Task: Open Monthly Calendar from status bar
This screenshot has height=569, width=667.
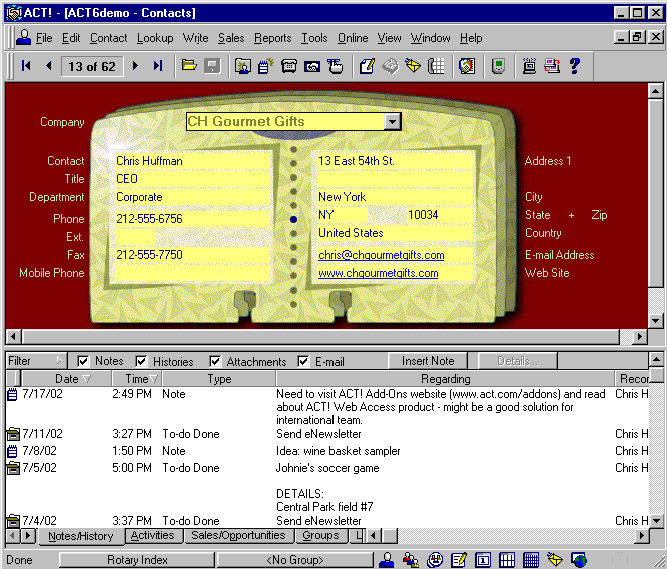Action: (x=531, y=560)
